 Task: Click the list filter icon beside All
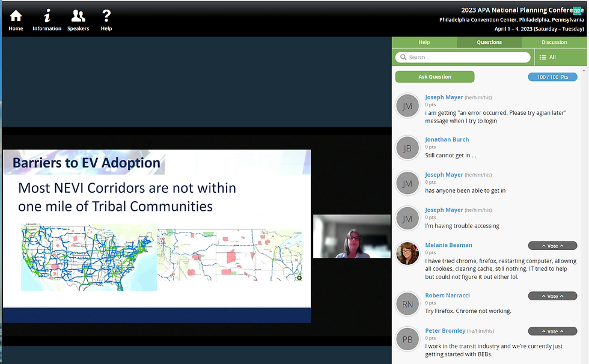[x=543, y=57]
